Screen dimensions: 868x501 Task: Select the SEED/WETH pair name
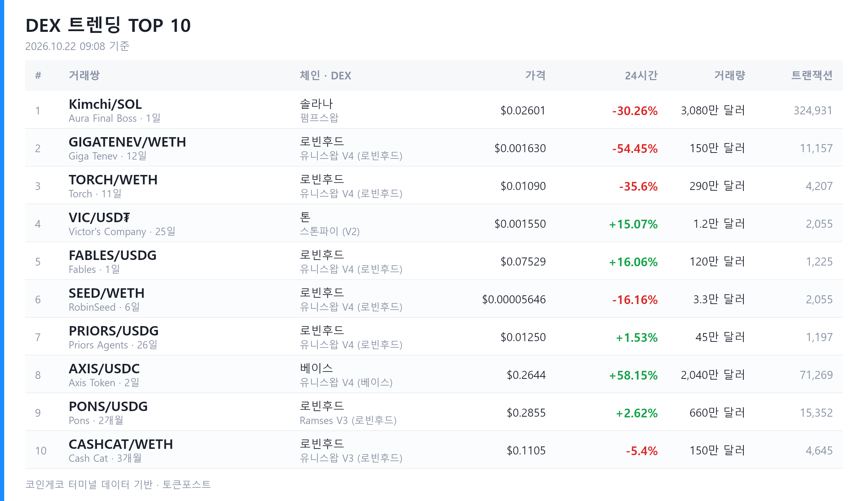(x=107, y=293)
